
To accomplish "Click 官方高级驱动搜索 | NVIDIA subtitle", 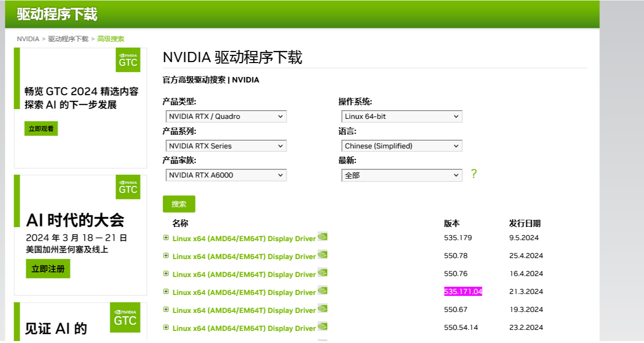I will [211, 80].
